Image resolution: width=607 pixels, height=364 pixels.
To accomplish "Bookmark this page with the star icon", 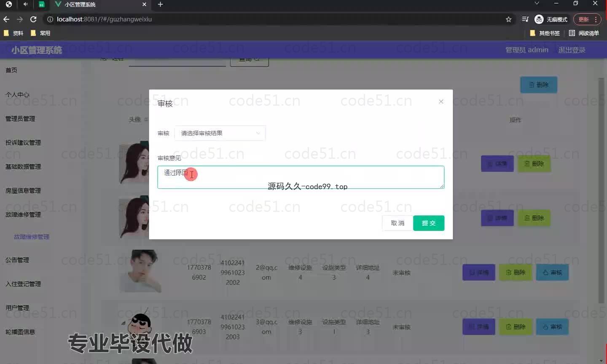I will click(x=508, y=19).
